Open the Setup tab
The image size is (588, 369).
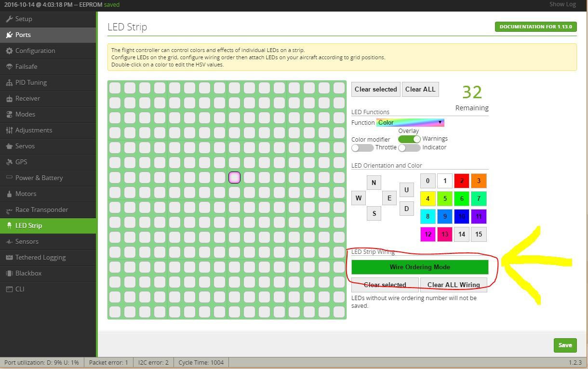point(48,19)
